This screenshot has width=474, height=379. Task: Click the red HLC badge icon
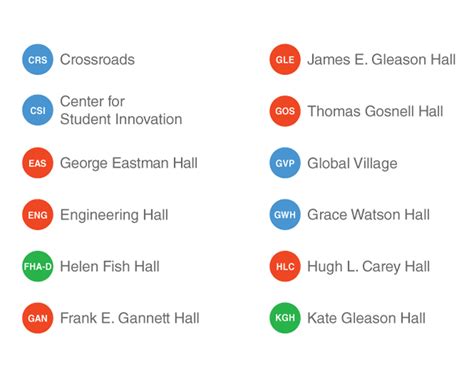tap(285, 266)
